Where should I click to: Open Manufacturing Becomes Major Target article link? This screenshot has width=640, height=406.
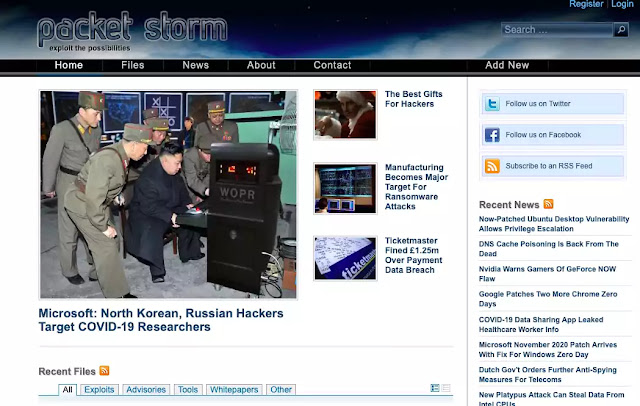pos(416,187)
